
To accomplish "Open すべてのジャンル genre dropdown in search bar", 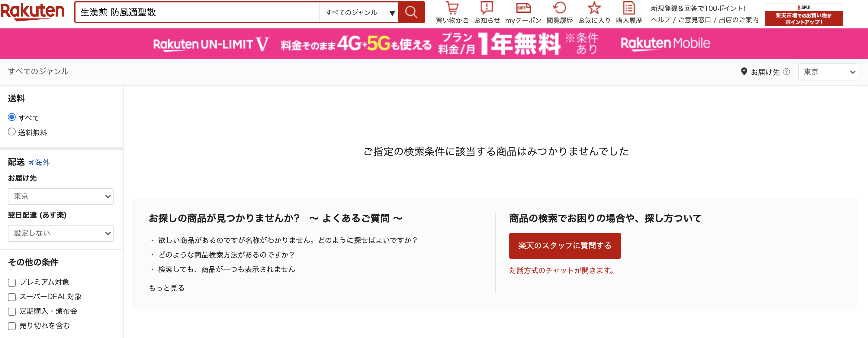I will point(359,12).
